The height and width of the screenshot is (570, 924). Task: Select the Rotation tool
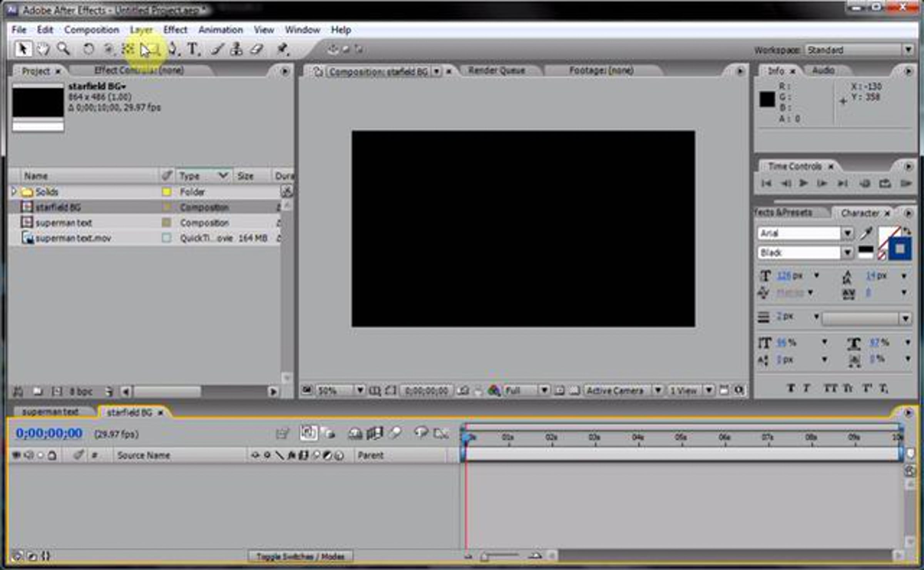click(x=89, y=49)
